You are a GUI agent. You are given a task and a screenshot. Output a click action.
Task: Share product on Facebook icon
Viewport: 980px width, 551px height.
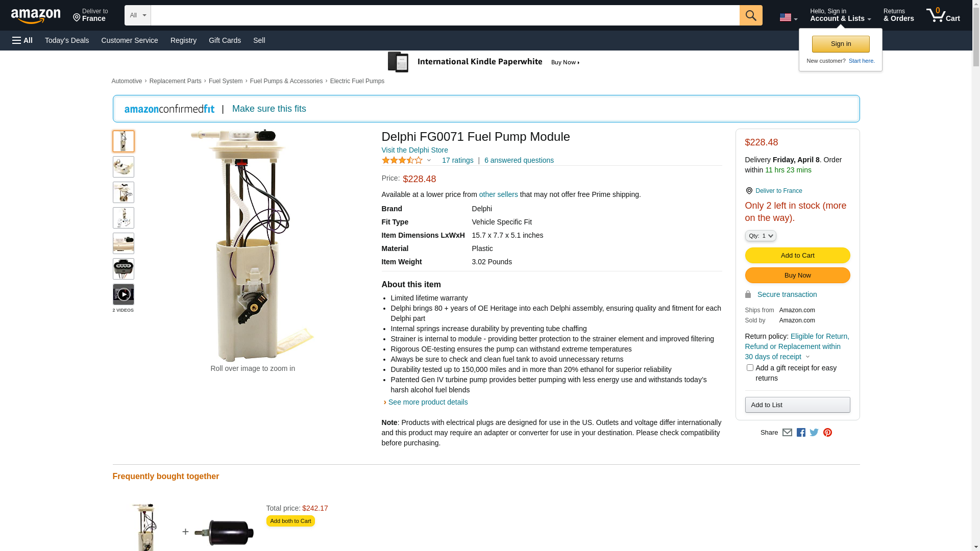click(801, 433)
